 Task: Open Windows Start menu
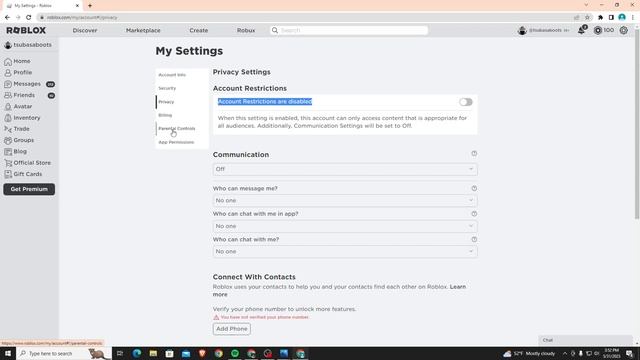point(8,353)
